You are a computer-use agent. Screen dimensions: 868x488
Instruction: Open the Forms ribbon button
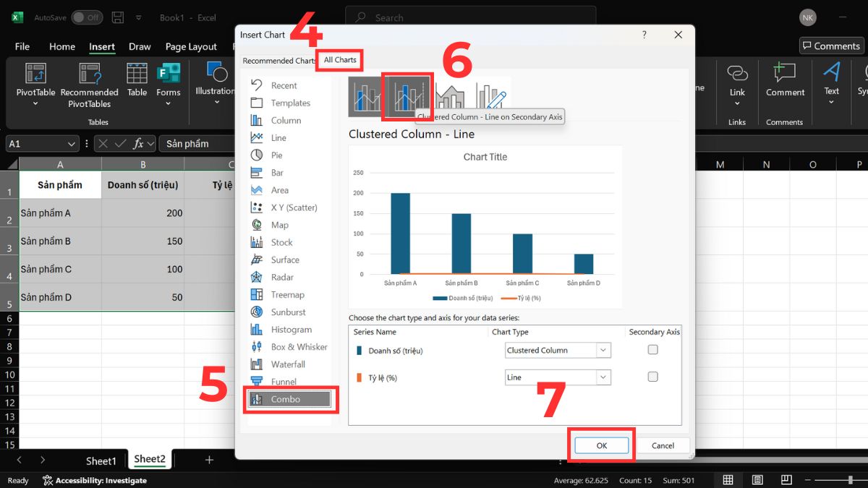[168, 85]
